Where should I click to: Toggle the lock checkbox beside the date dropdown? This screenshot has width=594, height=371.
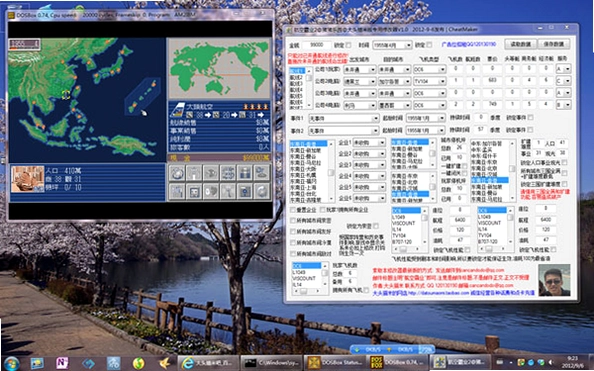(x=429, y=45)
